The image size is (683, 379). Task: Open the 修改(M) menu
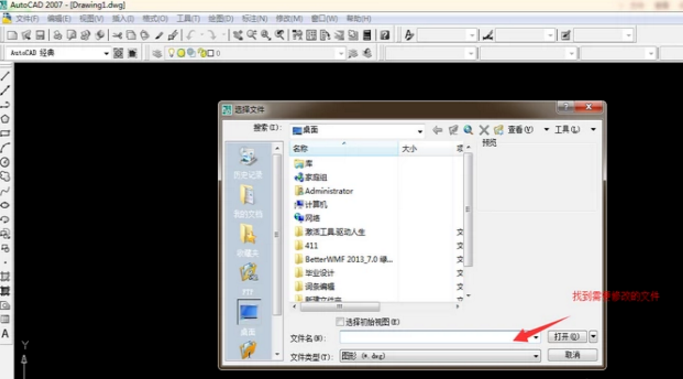[x=289, y=19]
